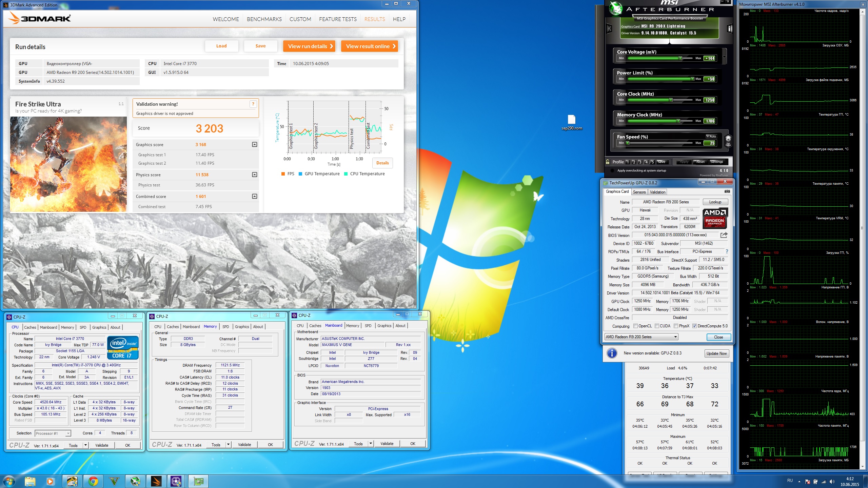The image size is (868, 488).
Task: Click the GPU-Z BIOS export icon
Action: pyautogui.click(x=724, y=235)
